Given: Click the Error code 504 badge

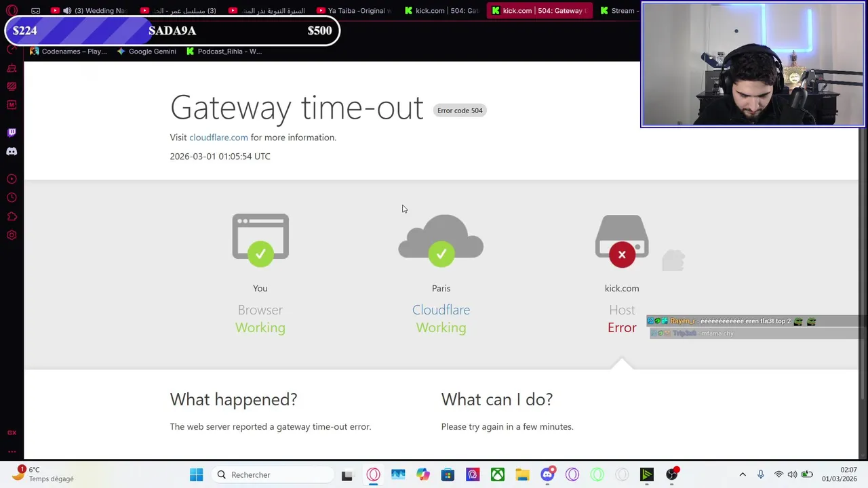Looking at the screenshot, I should click(x=460, y=110).
